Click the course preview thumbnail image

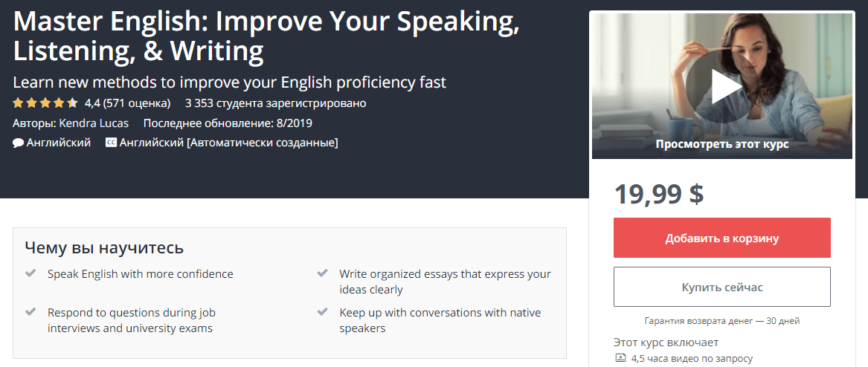(x=722, y=85)
